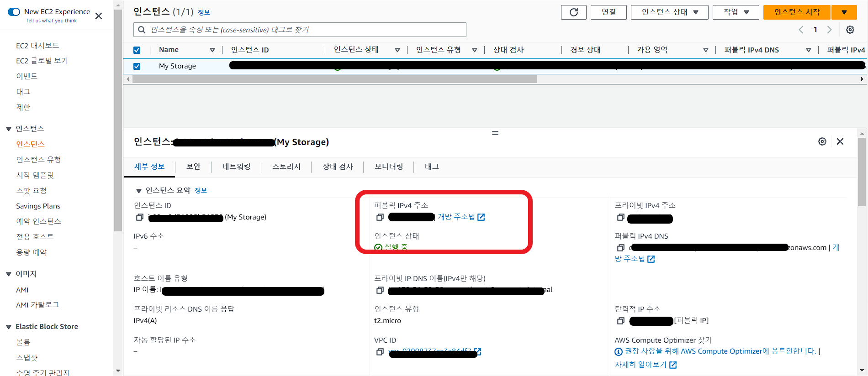The height and width of the screenshot is (376, 868).
Task: Open AMI 카탈로그 in sidebar
Action: (x=37, y=305)
